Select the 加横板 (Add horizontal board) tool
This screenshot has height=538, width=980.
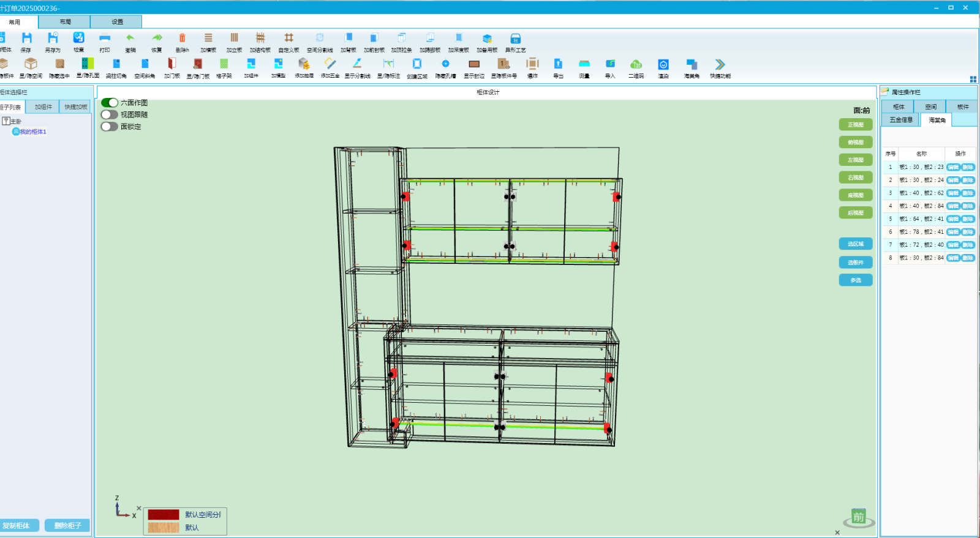tap(208, 39)
